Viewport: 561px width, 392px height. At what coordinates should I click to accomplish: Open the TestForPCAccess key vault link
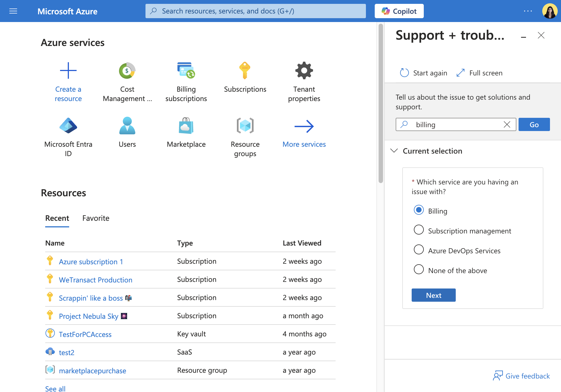click(85, 334)
